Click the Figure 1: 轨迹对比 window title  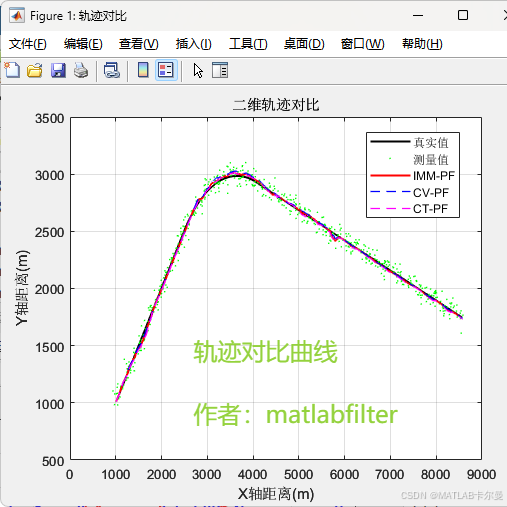[78, 16]
